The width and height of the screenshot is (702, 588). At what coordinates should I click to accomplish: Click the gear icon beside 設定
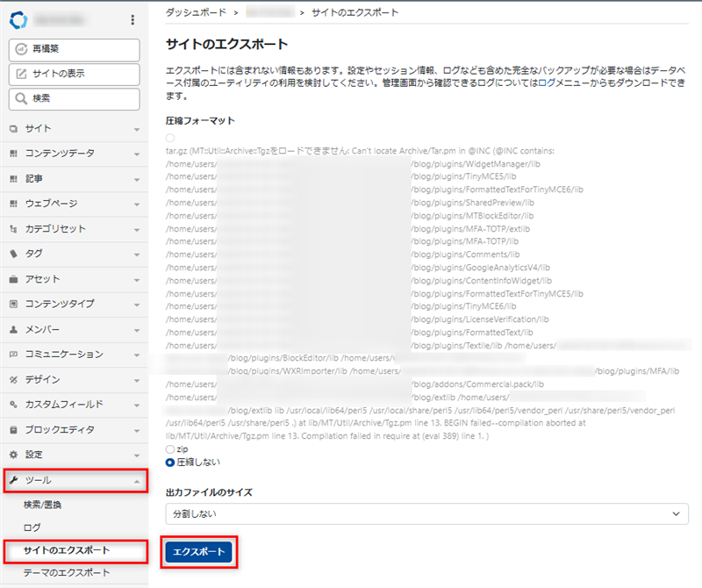coord(13,455)
